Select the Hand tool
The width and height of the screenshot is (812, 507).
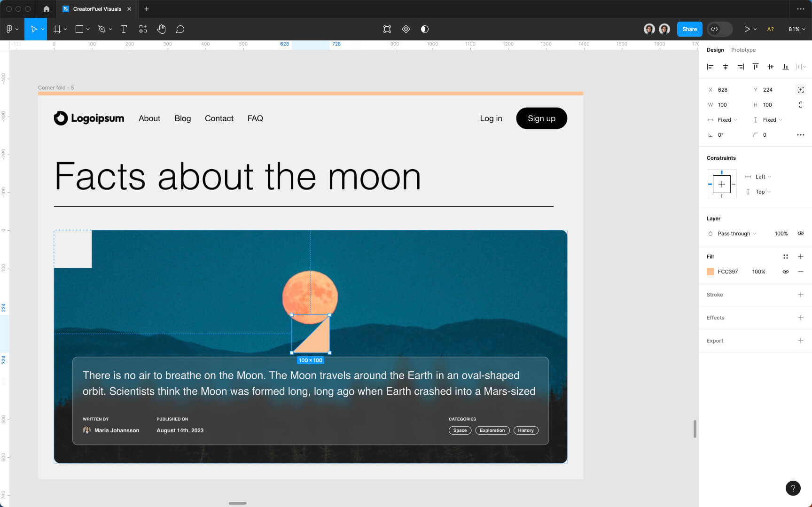pyautogui.click(x=161, y=29)
